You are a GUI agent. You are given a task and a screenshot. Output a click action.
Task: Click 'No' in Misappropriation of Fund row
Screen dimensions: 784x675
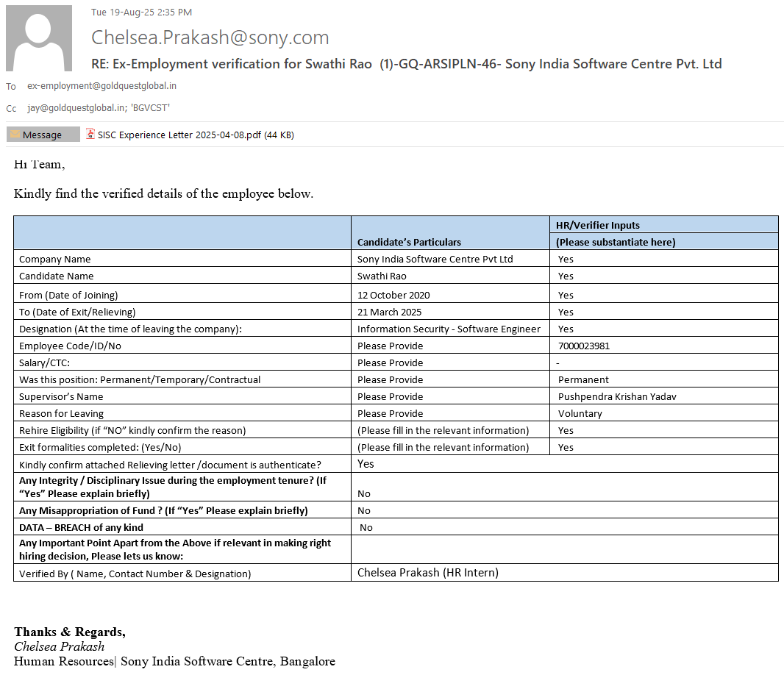pyautogui.click(x=364, y=510)
